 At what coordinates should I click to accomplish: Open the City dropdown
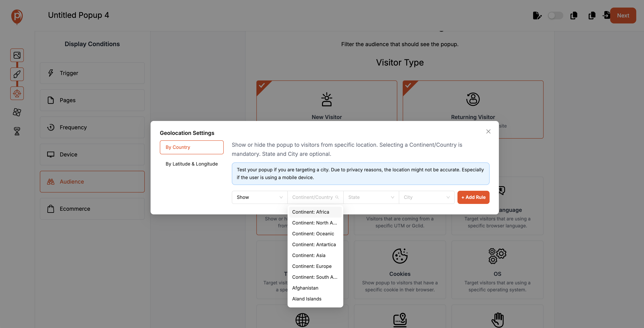426,197
